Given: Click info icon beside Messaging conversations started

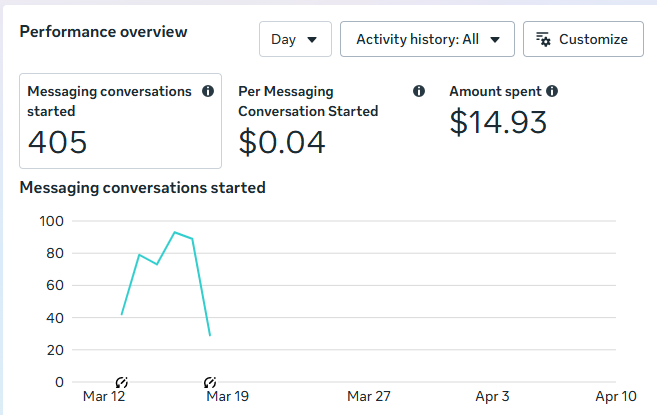Looking at the screenshot, I should click(208, 91).
